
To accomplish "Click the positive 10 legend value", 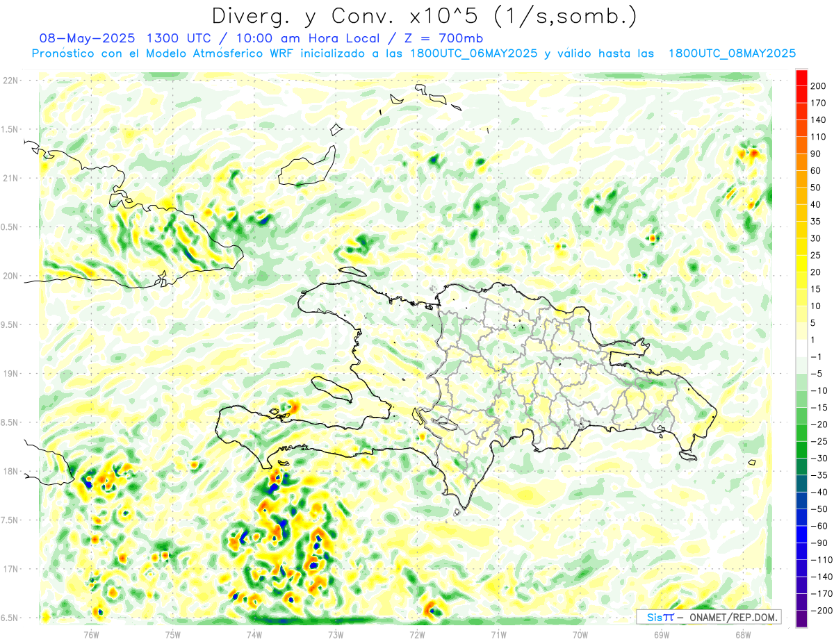I will (817, 306).
